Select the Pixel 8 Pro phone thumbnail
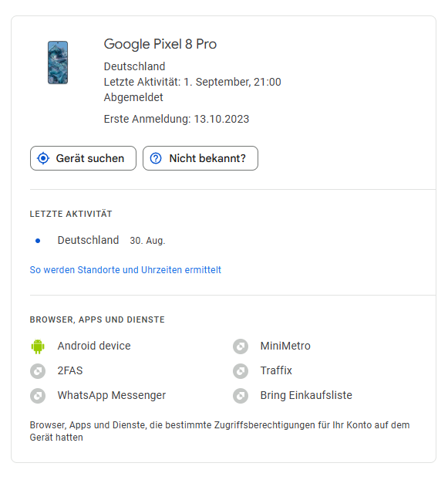The image size is (448, 480). click(x=58, y=63)
